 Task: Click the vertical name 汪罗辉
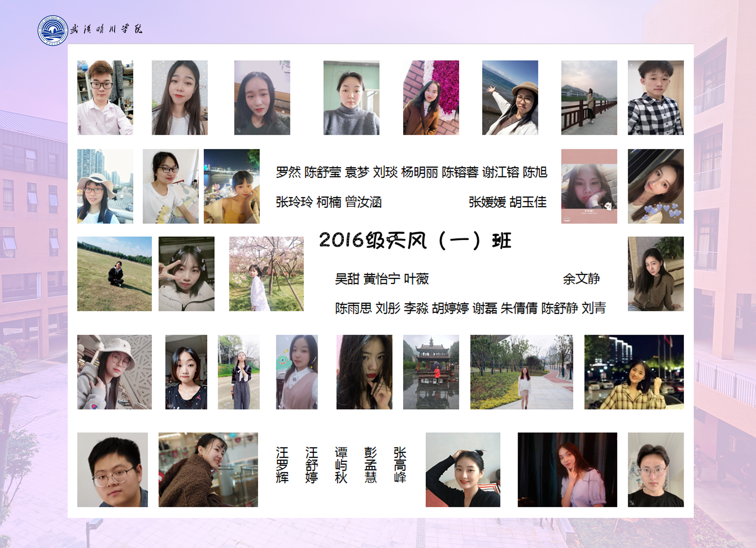click(x=282, y=465)
